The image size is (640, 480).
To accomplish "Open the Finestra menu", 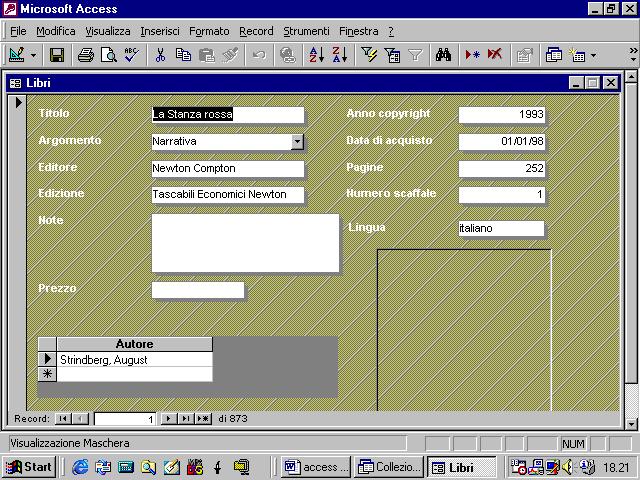I will (358, 31).
